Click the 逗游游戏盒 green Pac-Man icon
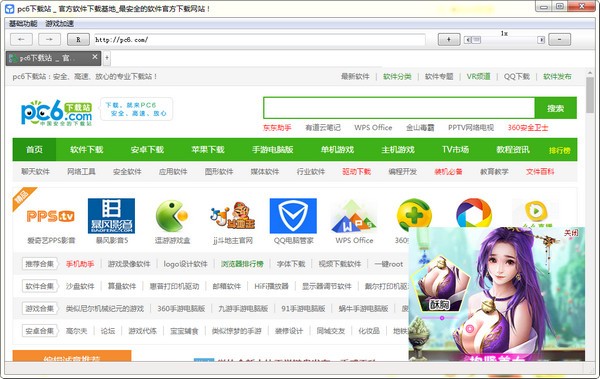The height and width of the screenshot is (379, 600). pyautogui.click(x=172, y=216)
